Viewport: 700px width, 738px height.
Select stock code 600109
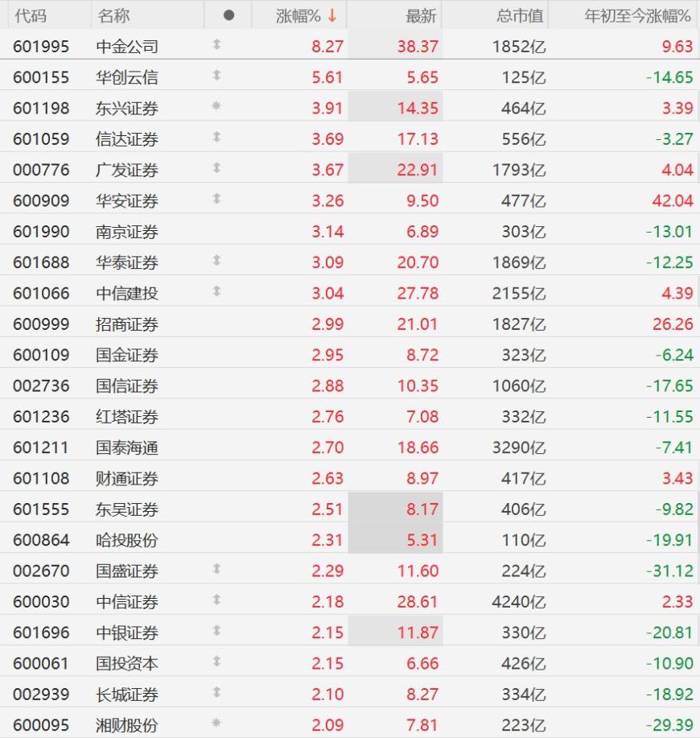point(41,355)
